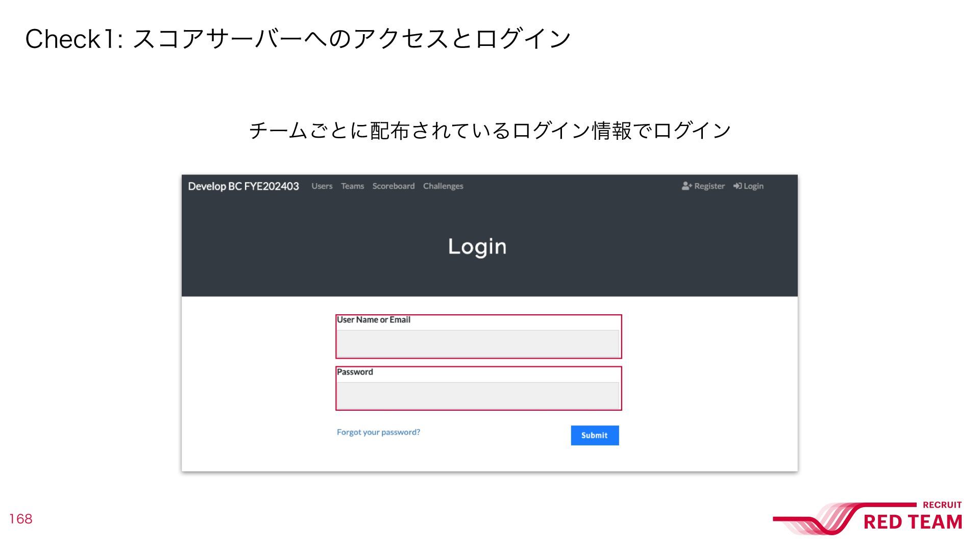Click the Check1 slide title text
The height and width of the screenshot is (551, 980).
coord(298,39)
